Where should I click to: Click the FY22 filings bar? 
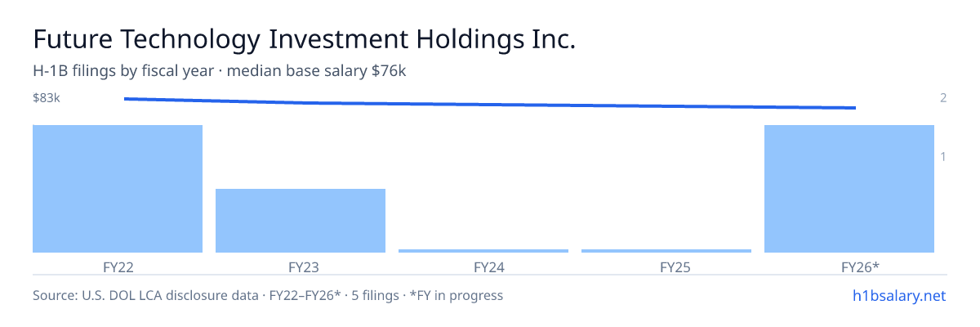[x=118, y=189]
